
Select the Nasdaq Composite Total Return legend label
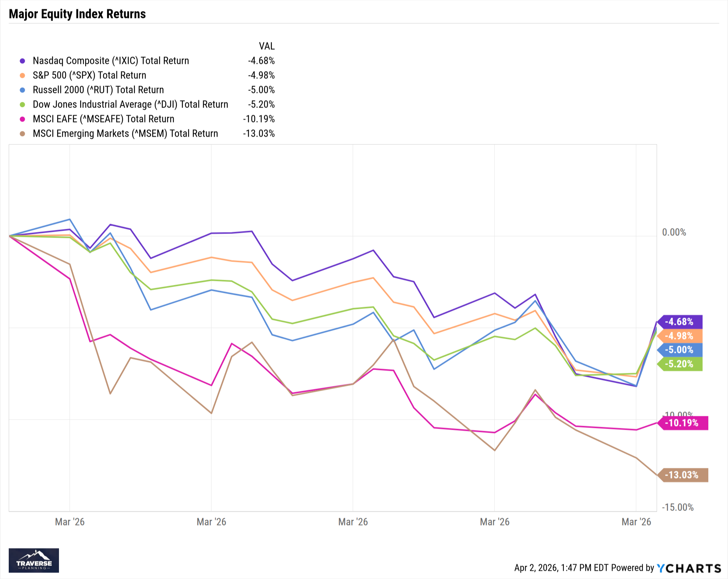[111, 61]
